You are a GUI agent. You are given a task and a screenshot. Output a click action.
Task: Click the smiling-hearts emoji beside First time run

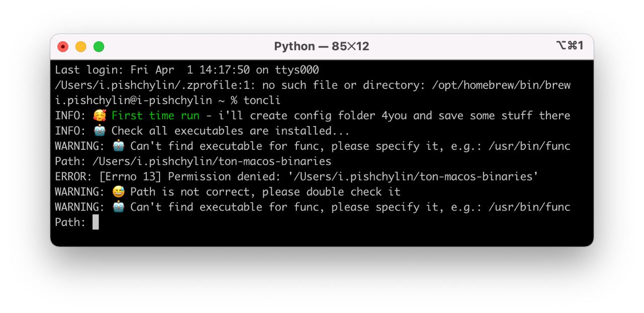pyautogui.click(x=100, y=116)
